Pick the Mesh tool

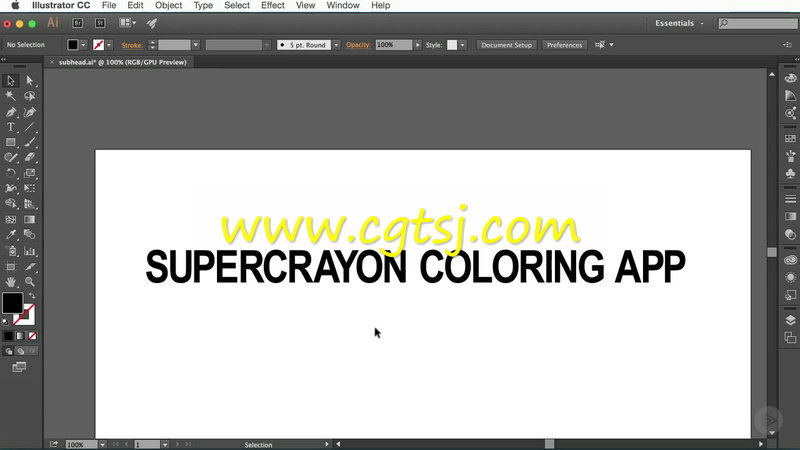pos(11,219)
